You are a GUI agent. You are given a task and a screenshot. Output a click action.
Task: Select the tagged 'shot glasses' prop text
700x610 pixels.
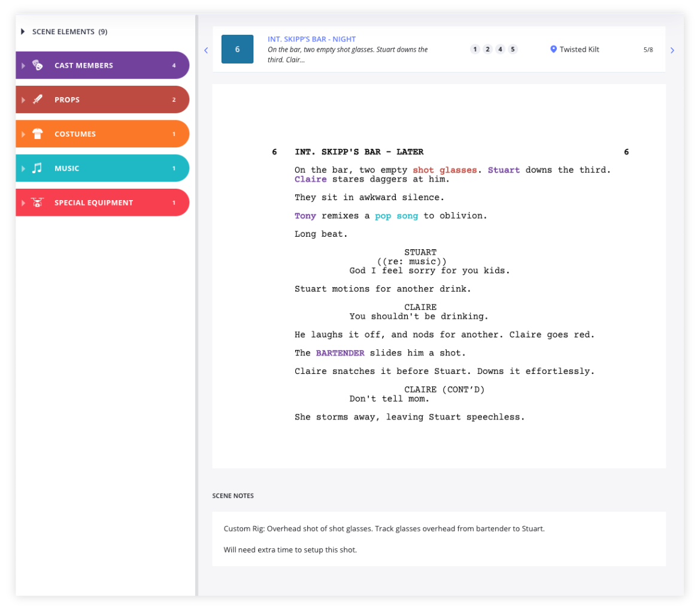444,170
